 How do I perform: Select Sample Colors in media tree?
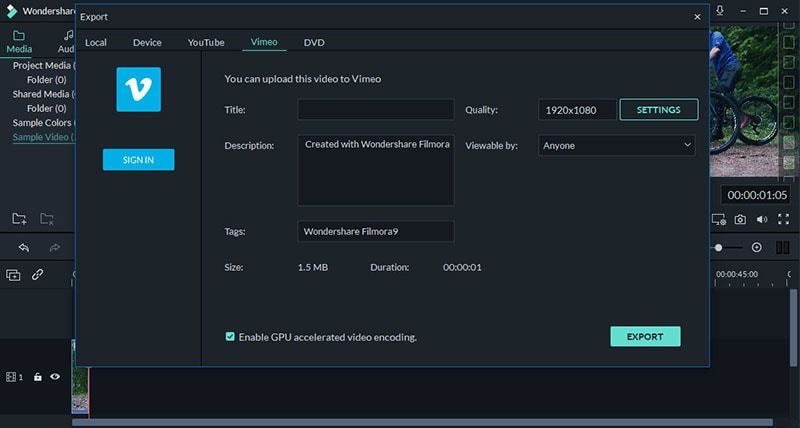44,122
